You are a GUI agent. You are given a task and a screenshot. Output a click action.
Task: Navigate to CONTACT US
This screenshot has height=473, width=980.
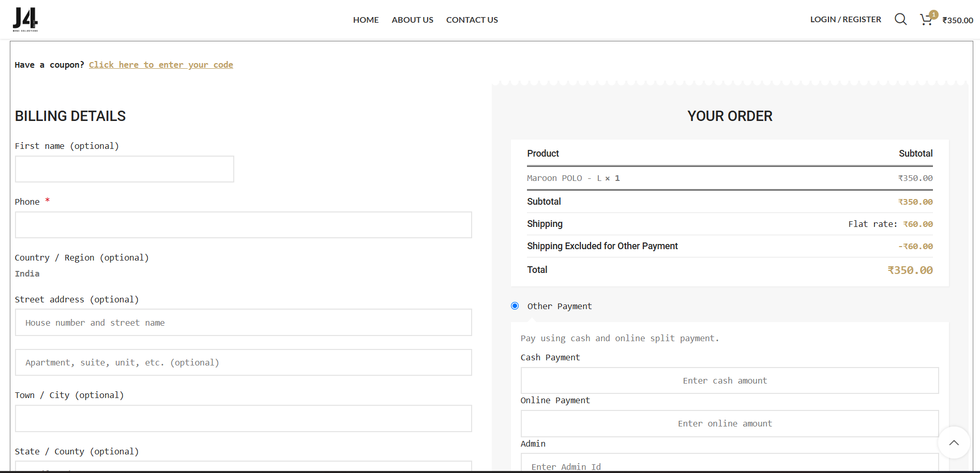[x=472, y=20]
